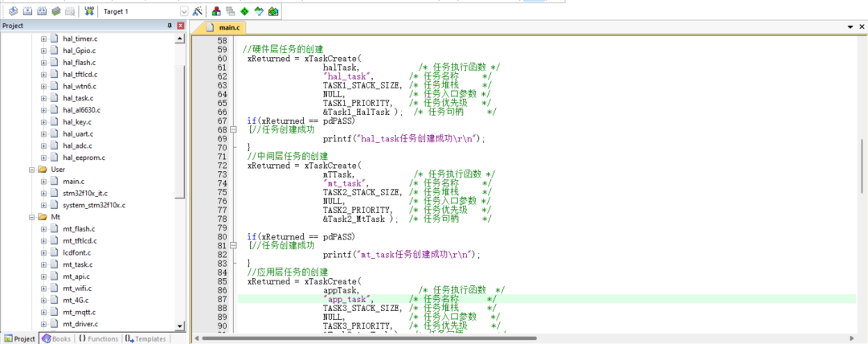Select hal_al6630.c file entry
This screenshot has width=868, height=344.
tap(81, 110)
